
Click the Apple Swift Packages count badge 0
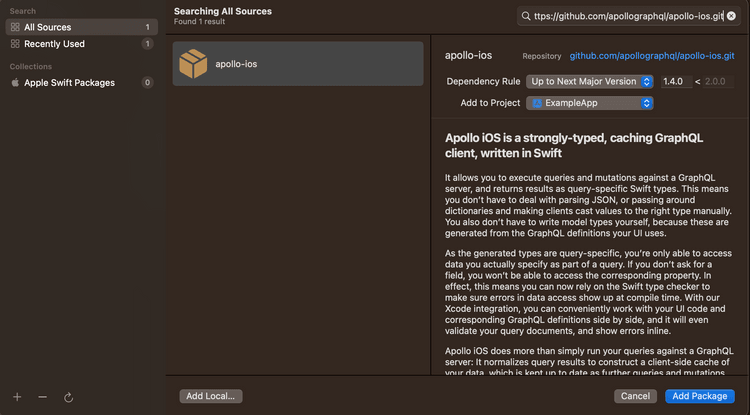tap(147, 83)
